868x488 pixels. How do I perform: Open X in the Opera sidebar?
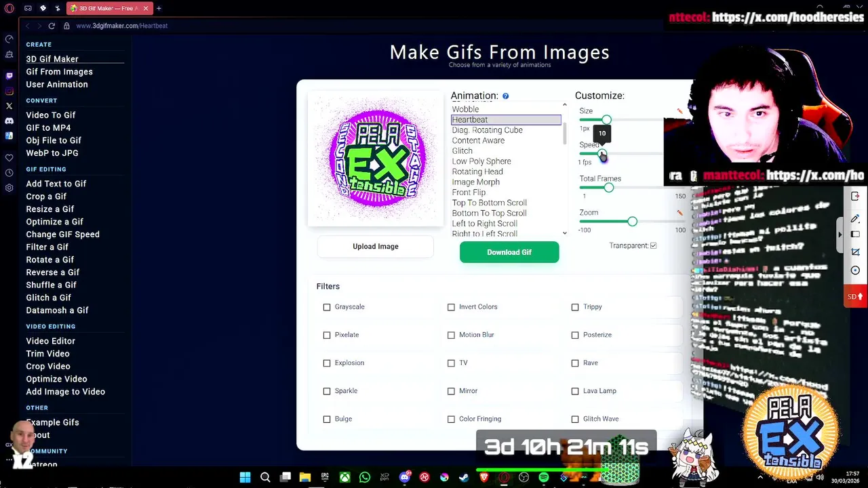(x=9, y=106)
